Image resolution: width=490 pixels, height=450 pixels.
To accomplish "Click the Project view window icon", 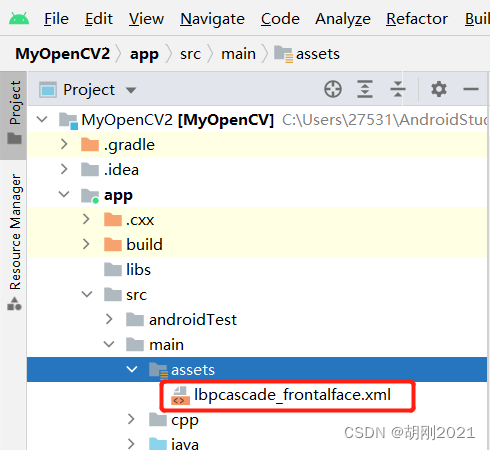I will pos(48,90).
